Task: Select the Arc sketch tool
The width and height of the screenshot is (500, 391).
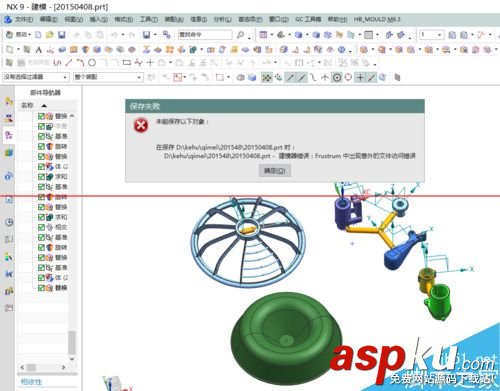Action: pyautogui.click(x=80, y=62)
